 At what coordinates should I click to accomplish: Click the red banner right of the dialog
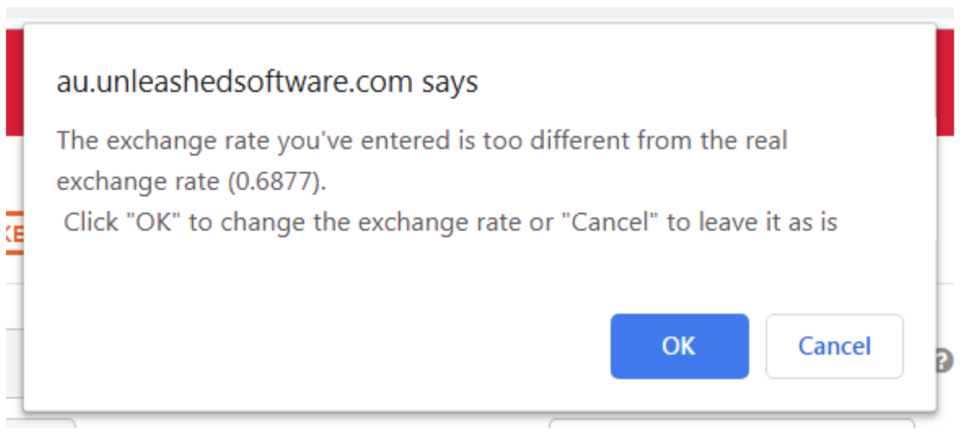point(945,82)
